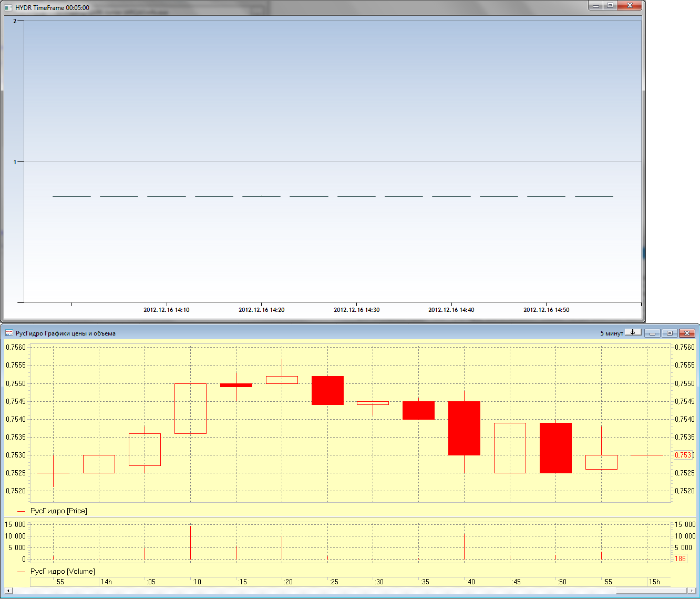Minimize the HYDR TimeFrame window

[x=595, y=6]
